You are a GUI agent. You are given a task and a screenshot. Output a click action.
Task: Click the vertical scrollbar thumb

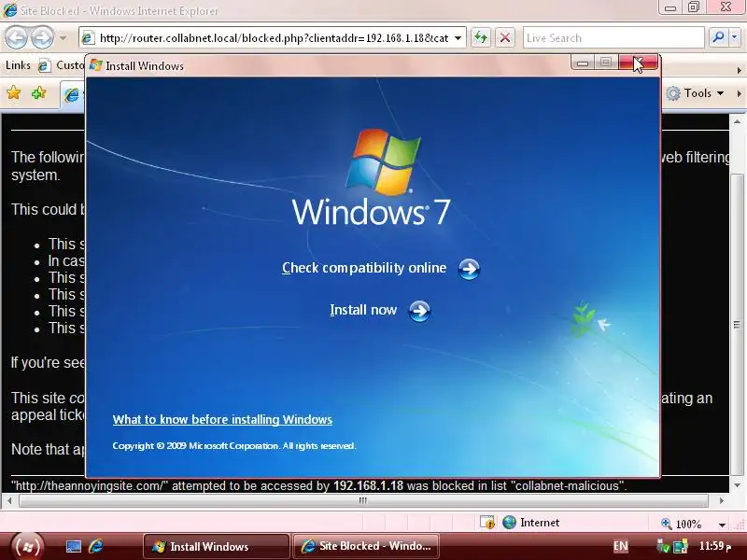click(737, 324)
